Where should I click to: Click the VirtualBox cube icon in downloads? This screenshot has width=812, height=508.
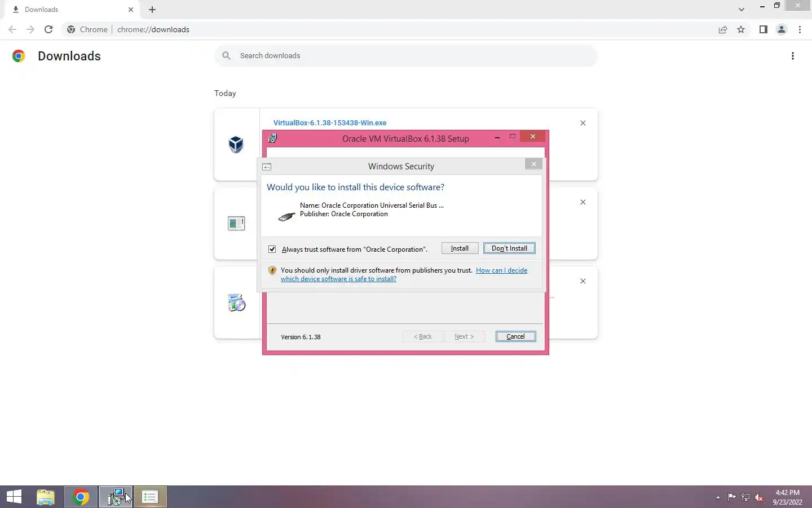[x=236, y=144]
